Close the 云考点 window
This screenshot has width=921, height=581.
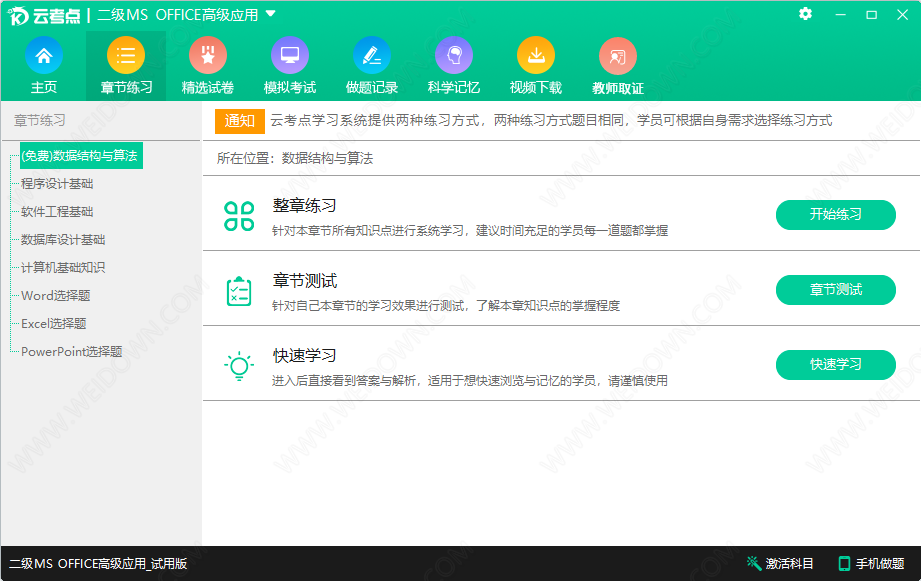903,15
